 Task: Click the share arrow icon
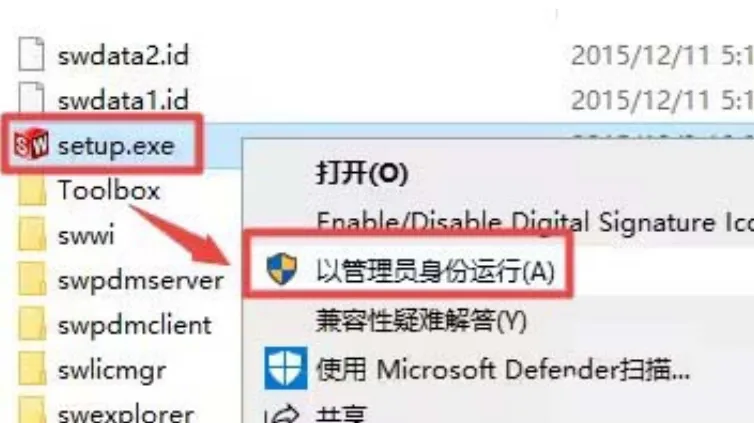pyautogui.click(x=282, y=414)
